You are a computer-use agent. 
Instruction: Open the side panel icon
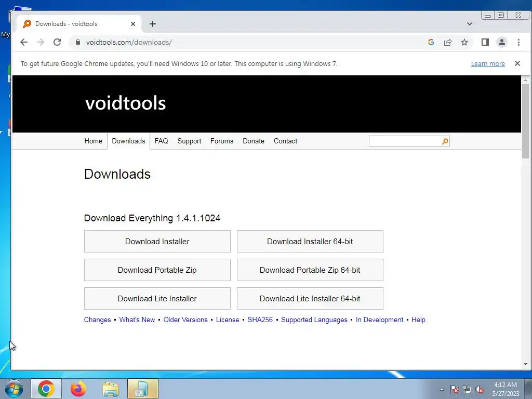485,42
